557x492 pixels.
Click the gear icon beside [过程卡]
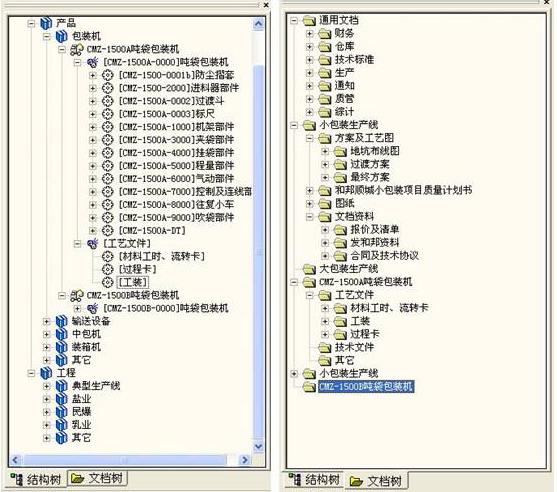point(107,269)
